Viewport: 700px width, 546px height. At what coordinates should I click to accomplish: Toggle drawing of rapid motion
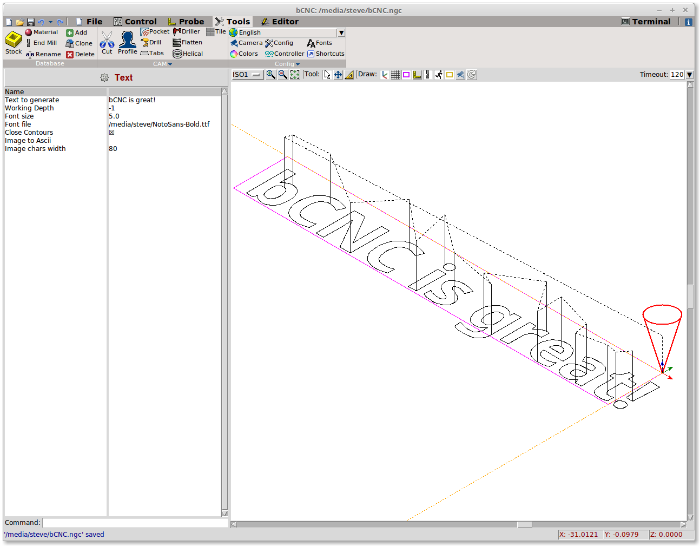pyautogui.click(x=439, y=75)
